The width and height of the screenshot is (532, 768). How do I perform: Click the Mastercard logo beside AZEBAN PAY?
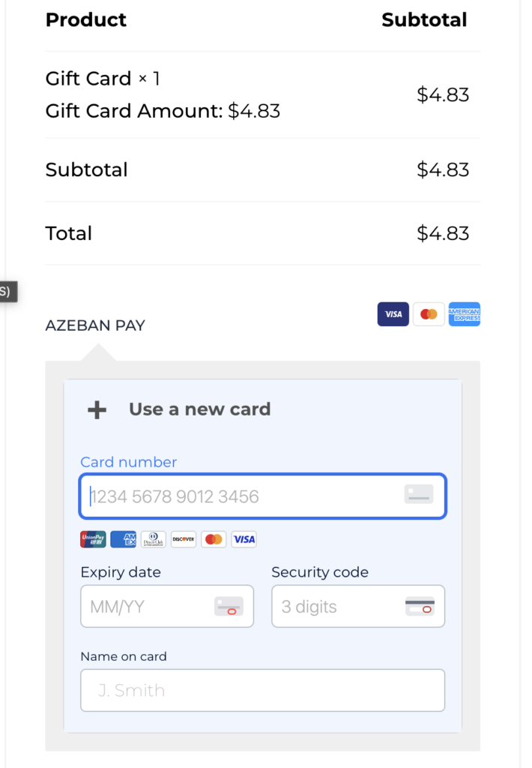429,314
